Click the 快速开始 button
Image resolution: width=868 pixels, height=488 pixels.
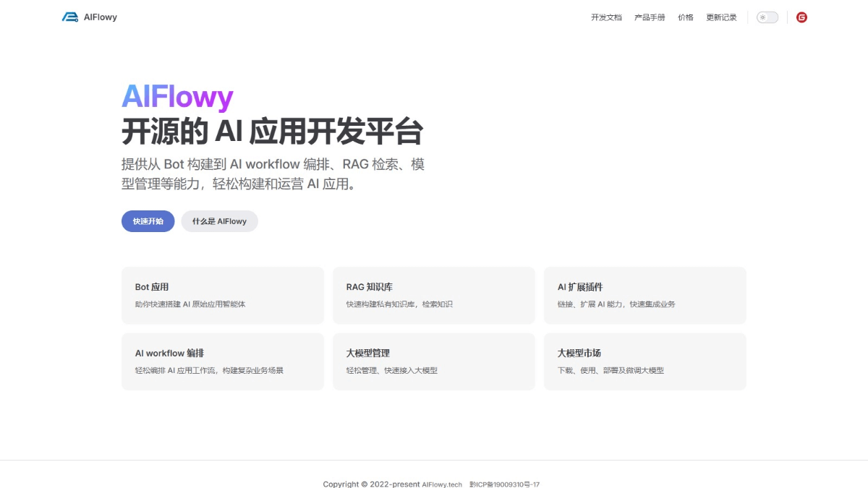(x=148, y=221)
